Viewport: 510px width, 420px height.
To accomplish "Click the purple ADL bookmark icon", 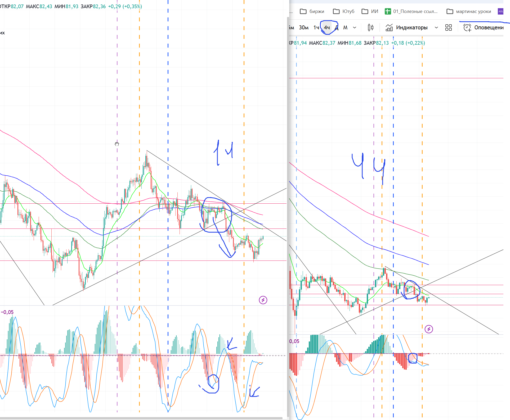I will click(500, 11).
